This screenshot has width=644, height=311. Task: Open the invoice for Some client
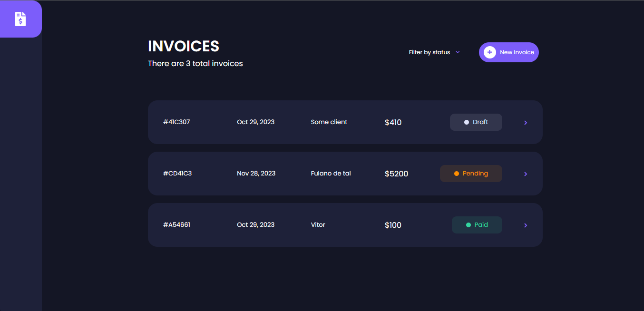point(329,122)
